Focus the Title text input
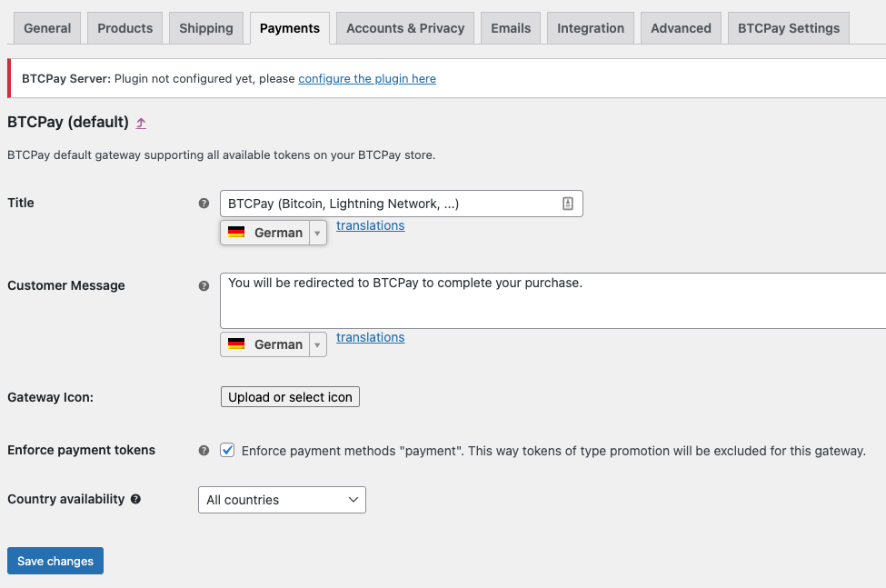886x588 pixels. pos(401,204)
